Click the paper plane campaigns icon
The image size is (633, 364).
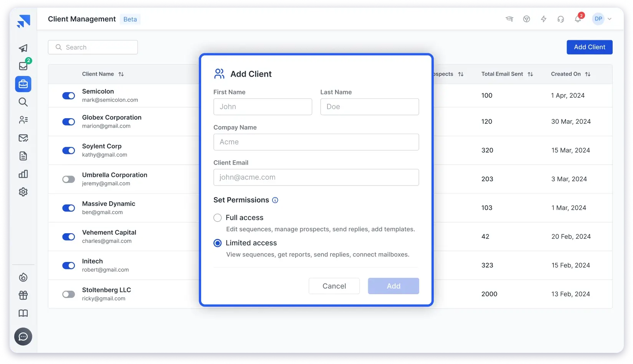[x=23, y=48]
